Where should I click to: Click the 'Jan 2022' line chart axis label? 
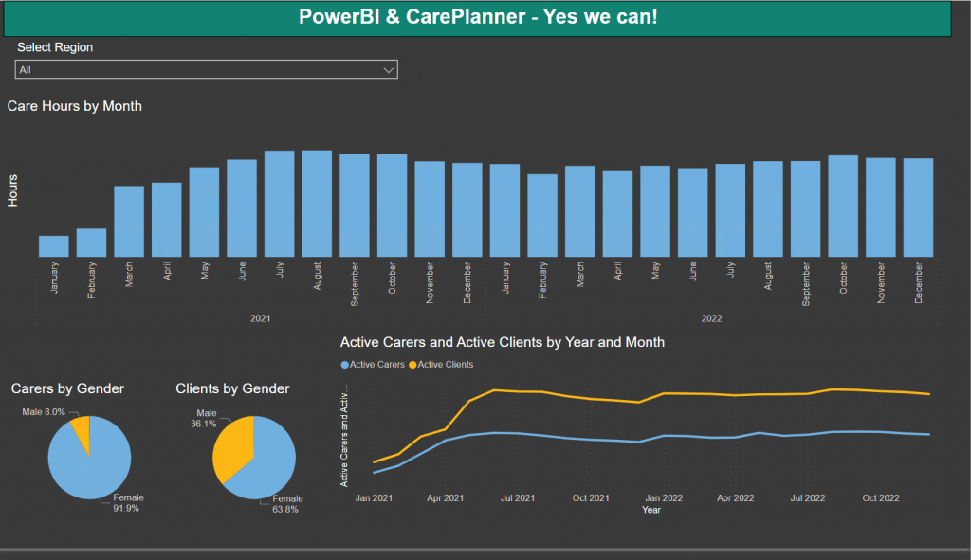[x=664, y=498]
